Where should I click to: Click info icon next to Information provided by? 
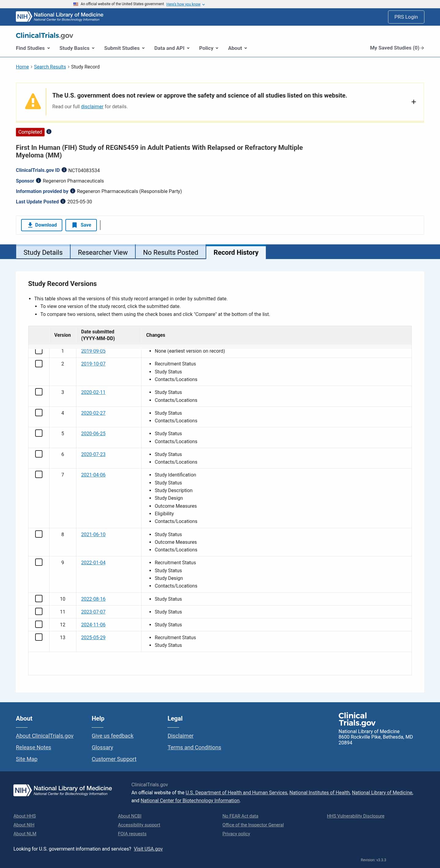pyautogui.click(x=72, y=191)
